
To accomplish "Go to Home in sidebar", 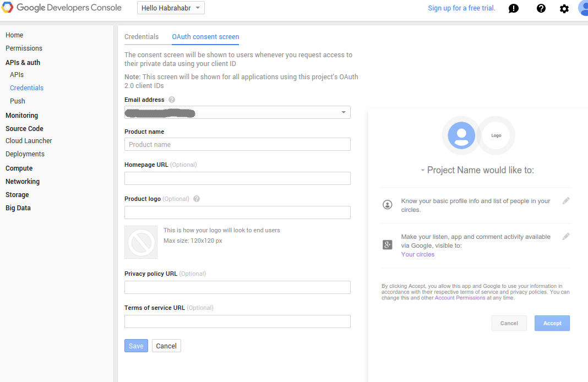I will [14, 35].
